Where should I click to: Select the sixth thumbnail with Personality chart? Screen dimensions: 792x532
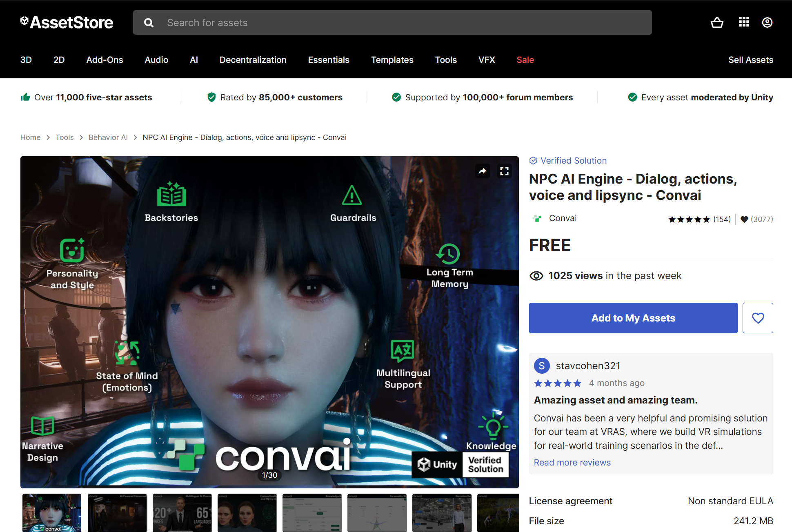click(x=377, y=513)
